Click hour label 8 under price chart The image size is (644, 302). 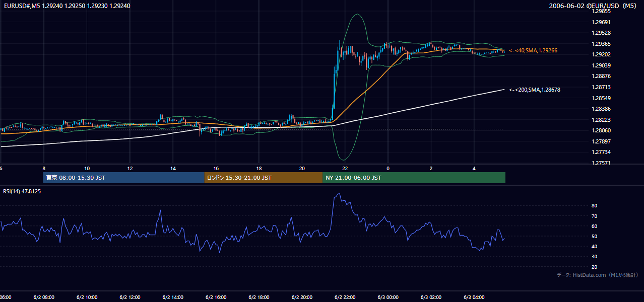coord(44,168)
